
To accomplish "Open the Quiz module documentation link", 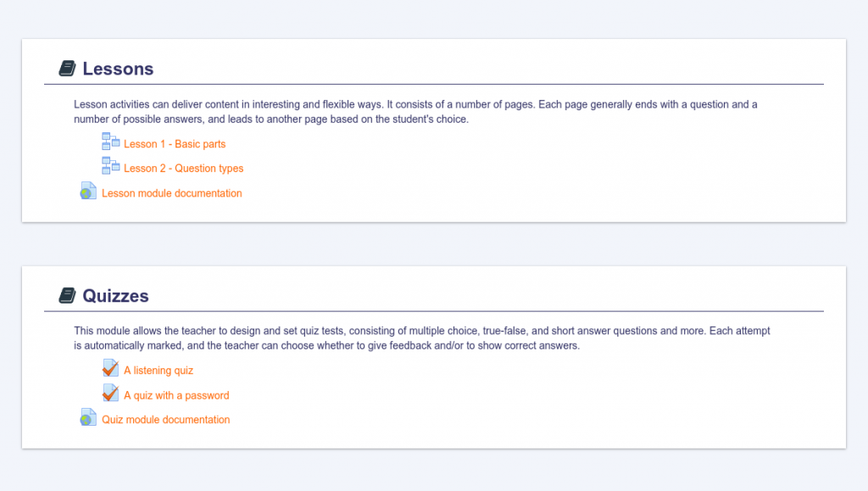I will pos(166,420).
